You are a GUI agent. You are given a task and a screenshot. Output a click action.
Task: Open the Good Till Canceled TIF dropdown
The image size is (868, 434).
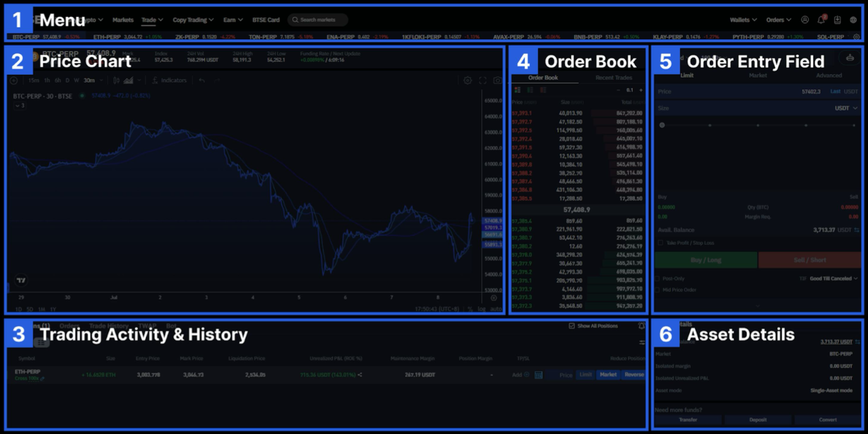(834, 279)
